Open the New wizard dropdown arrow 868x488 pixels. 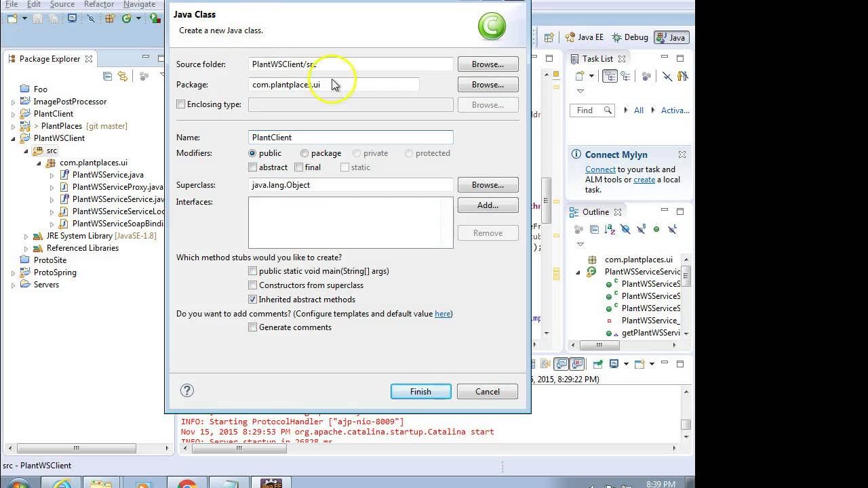coord(24,18)
